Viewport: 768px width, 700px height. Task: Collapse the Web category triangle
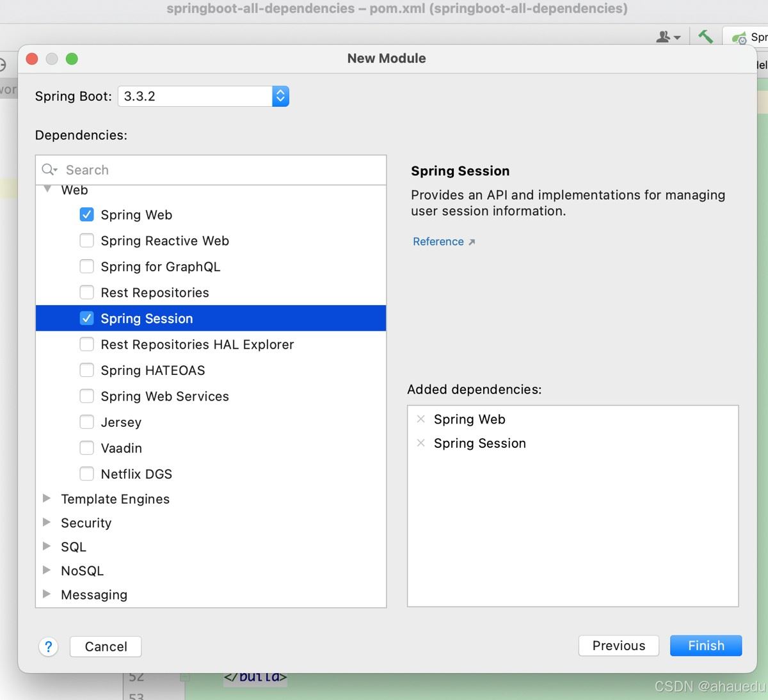coord(47,189)
